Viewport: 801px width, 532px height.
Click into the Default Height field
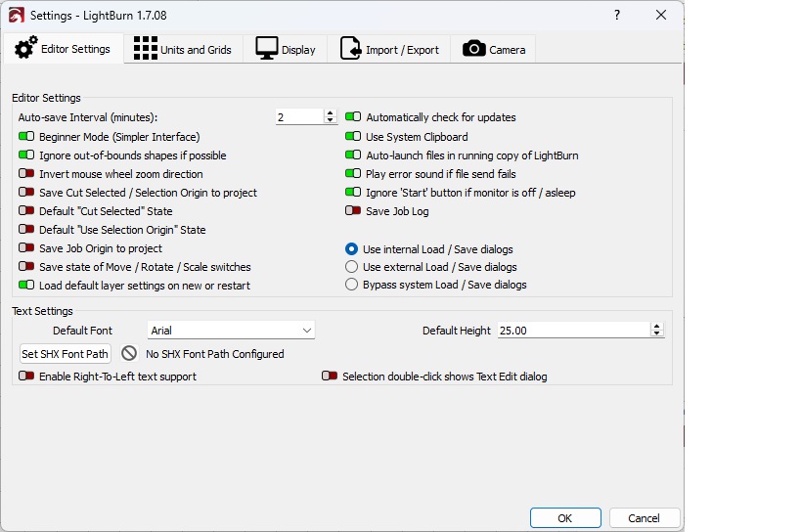[572, 331]
